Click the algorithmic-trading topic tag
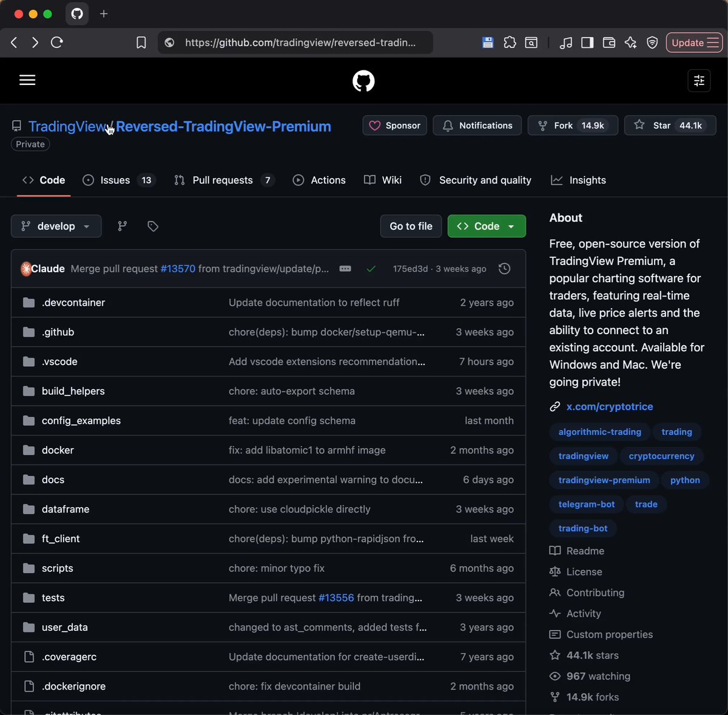 tap(600, 432)
